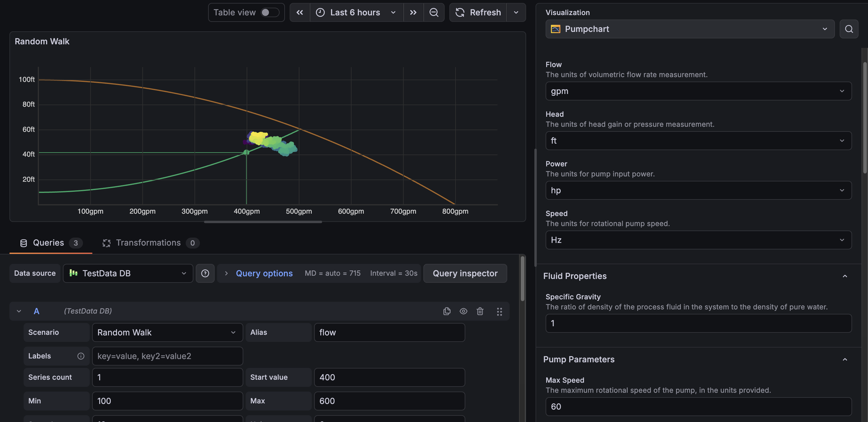868x422 pixels.
Task: Switch to the Transformations tab
Action: coord(151,243)
